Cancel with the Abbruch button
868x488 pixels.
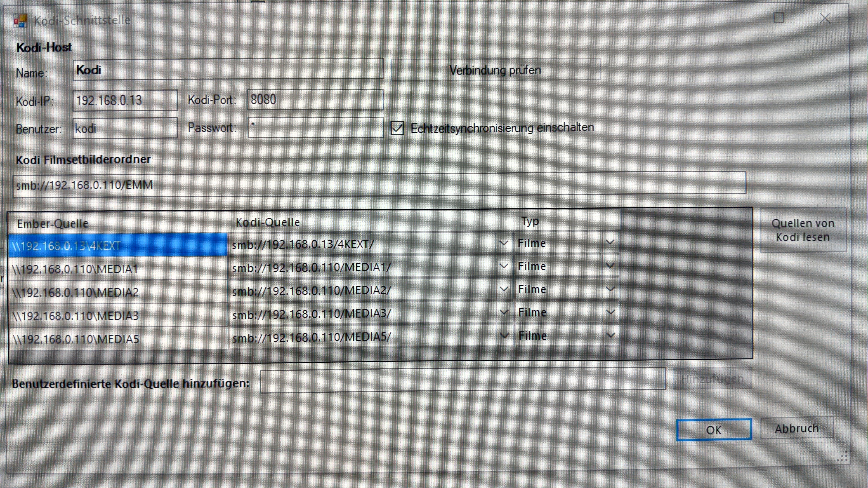click(x=797, y=428)
